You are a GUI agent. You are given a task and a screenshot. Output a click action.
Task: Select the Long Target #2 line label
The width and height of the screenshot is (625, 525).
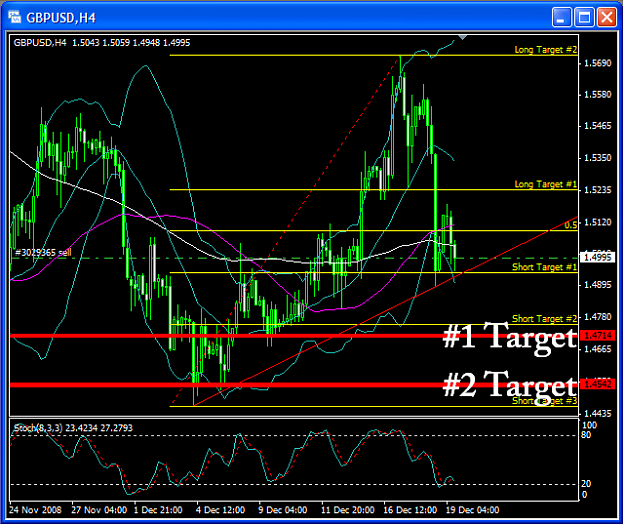[546, 50]
